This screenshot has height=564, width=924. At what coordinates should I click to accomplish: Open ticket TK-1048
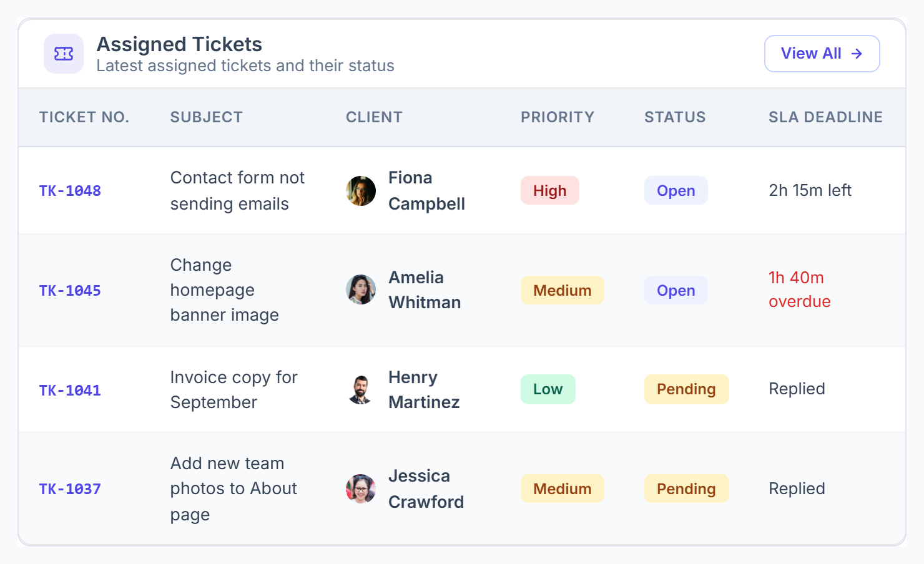coord(70,191)
